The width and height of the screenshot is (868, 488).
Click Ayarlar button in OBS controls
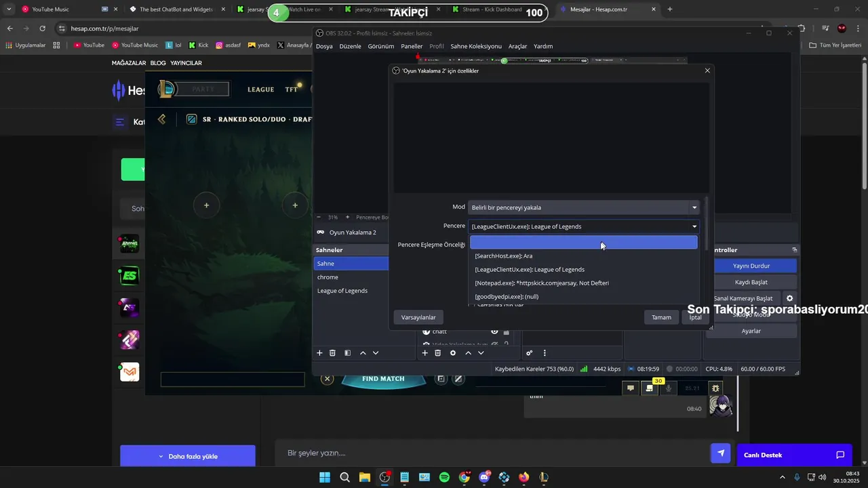point(751,331)
